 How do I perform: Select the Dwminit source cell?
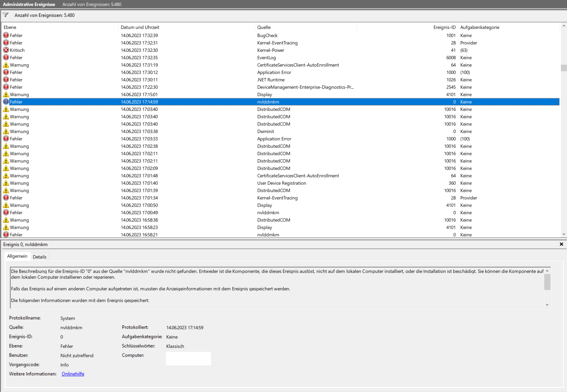(266, 131)
